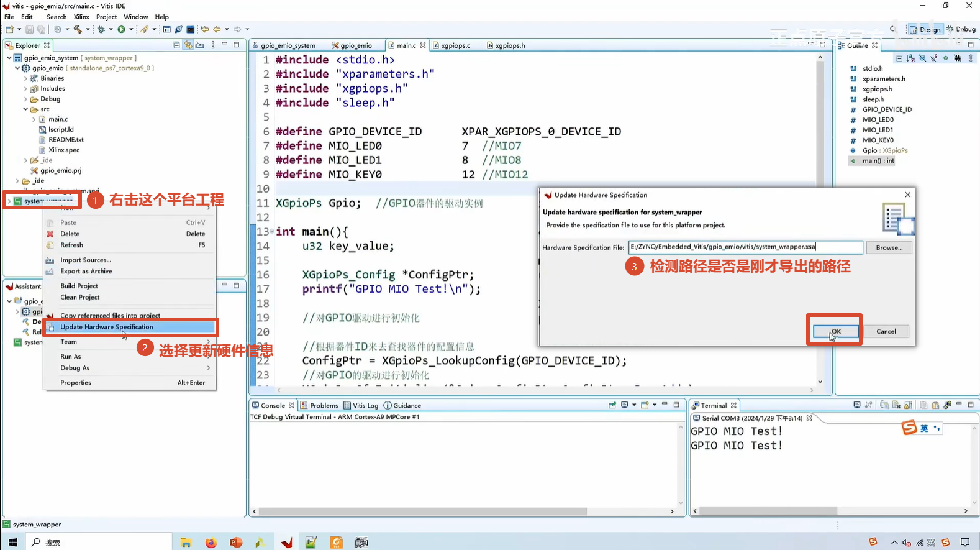980x550 pixels.
Task: Click the Back navigation arrow icon
Action: (217, 29)
